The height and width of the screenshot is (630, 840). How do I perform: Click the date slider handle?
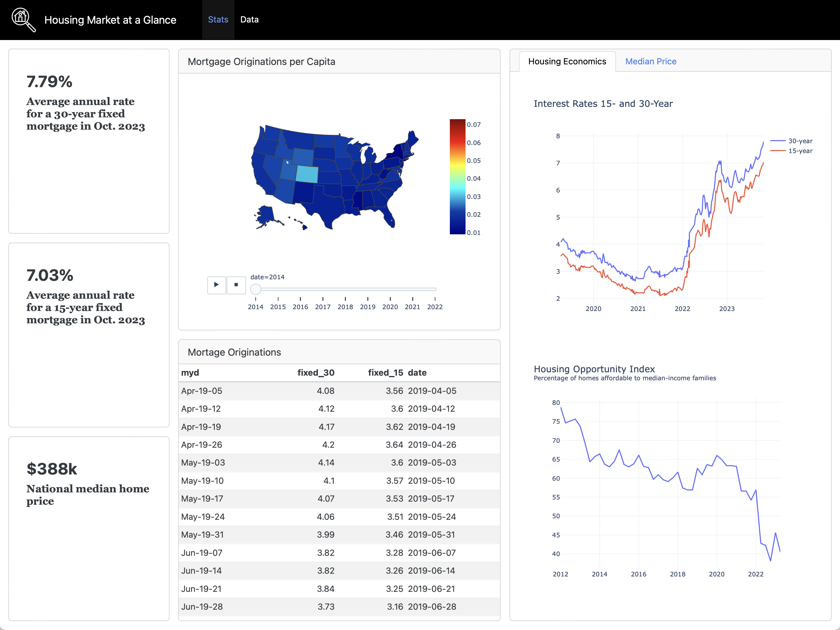pyautogui.click(x=256, y=289)
